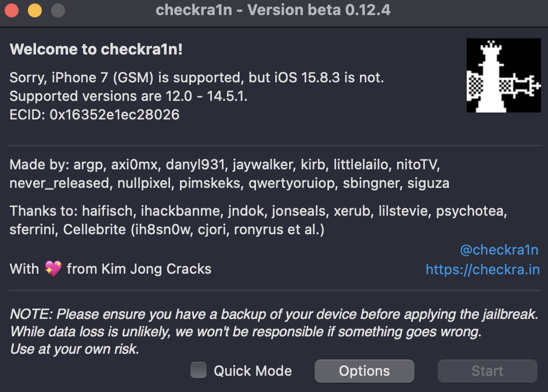
Task: Click the window title 'checkra1n - Version beta 0.12.4'
Action: pyautogui.click(x=273, y=10)
